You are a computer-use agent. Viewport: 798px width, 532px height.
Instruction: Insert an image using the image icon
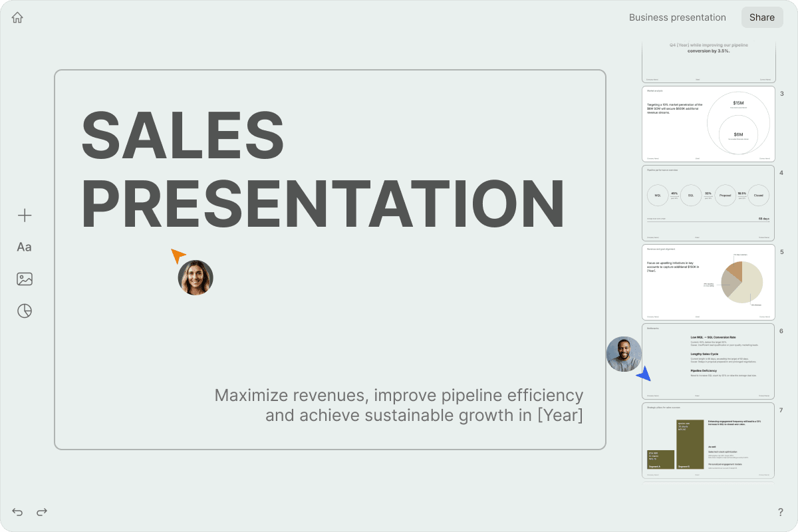[24, 279]
